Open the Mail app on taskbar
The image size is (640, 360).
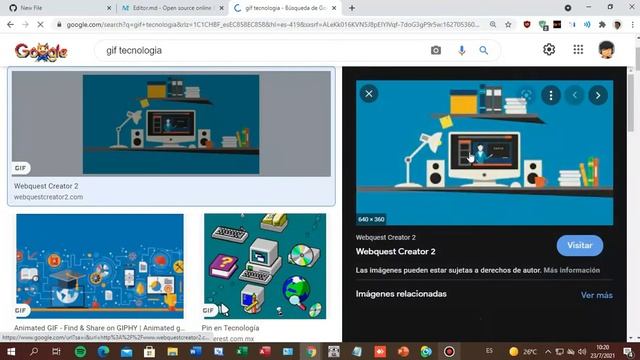coord(127,351)
